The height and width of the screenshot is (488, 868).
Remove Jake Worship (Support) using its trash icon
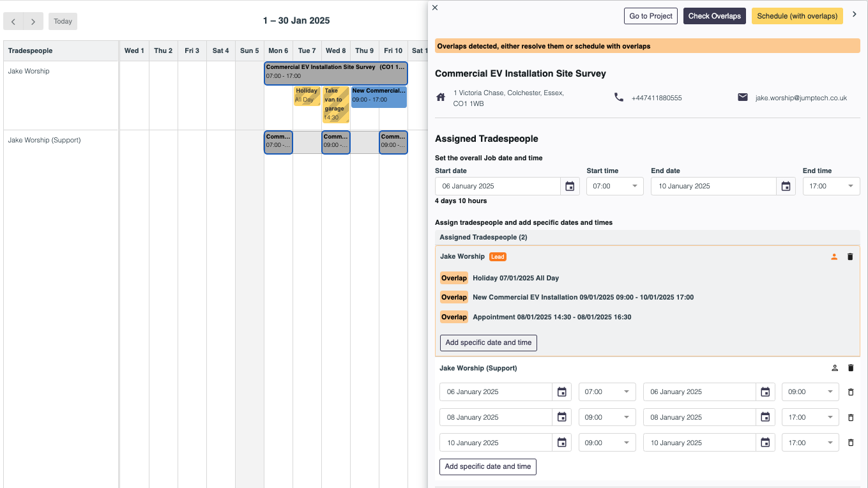coord(850,367)
